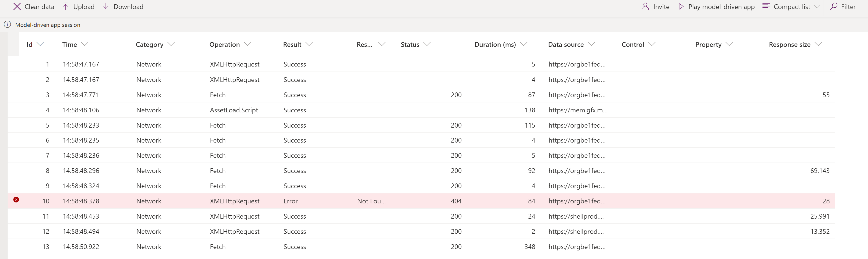Toggle the Result column sort
This screenshot has height=259, width=868.
308,44
